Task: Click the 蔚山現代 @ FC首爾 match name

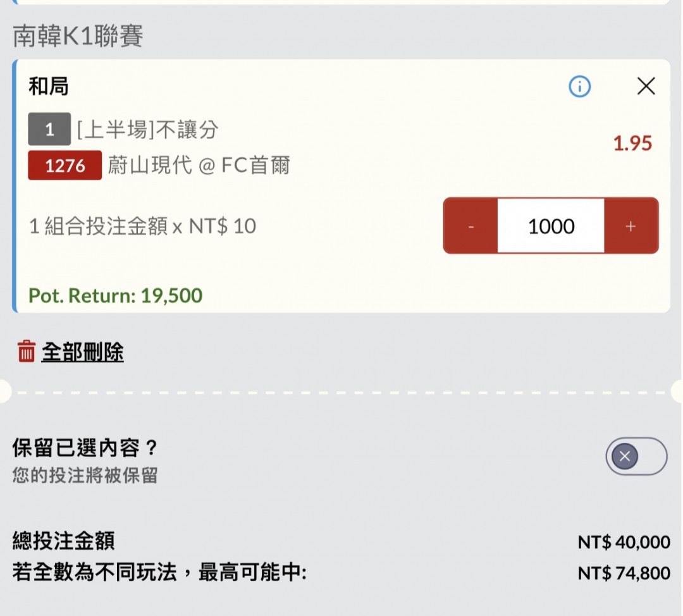Action: tap(199, 166)
